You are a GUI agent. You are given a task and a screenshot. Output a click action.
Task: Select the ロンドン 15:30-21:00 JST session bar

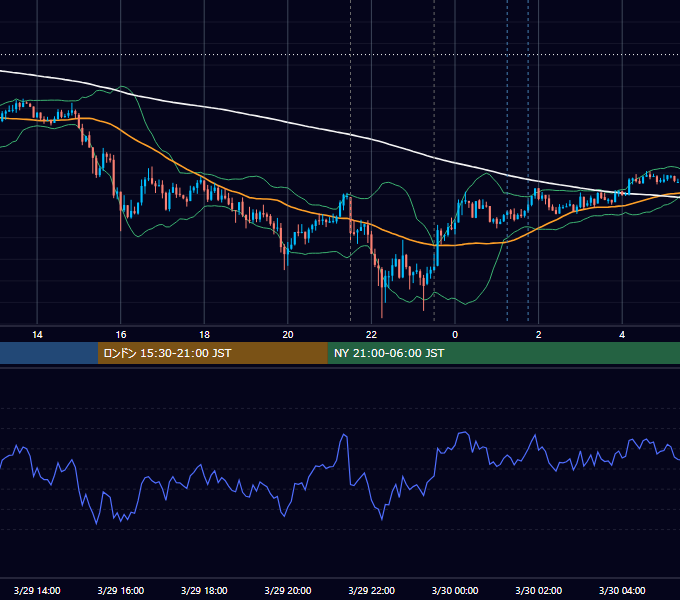coord(212,353)
